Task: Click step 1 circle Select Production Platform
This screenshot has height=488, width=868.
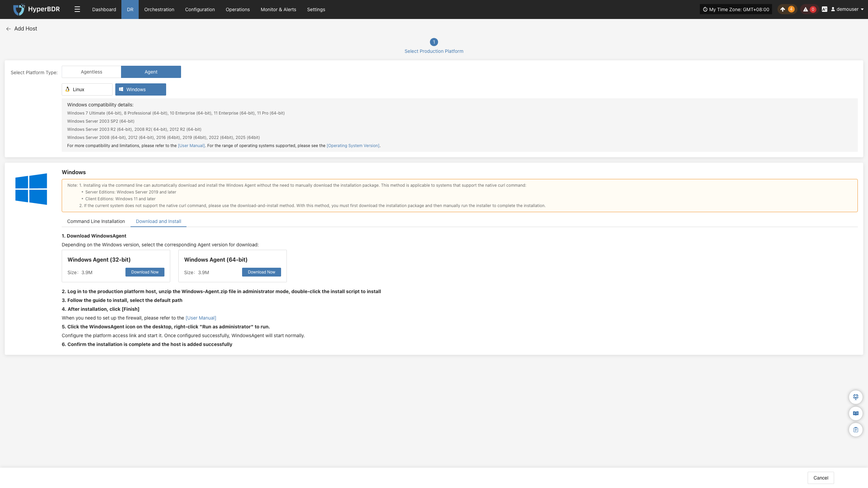Action: [434, 42]
